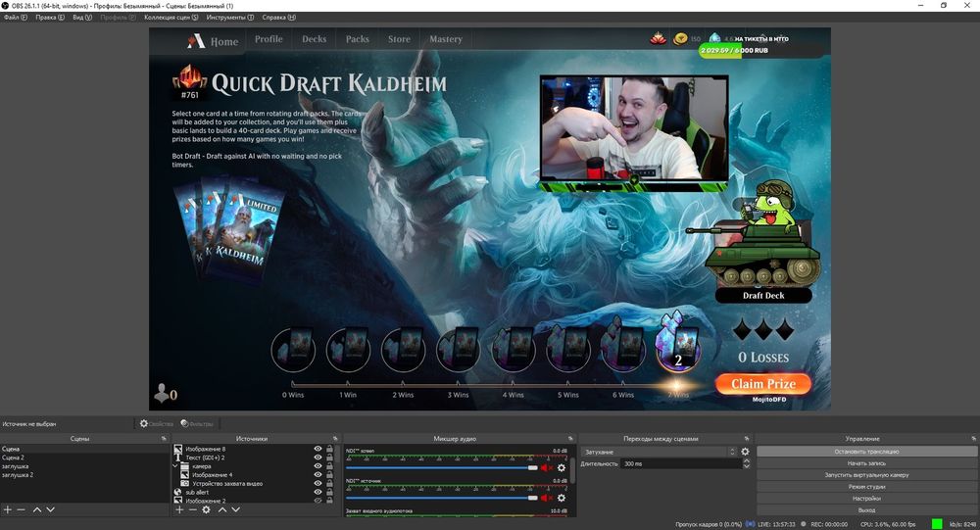The height and width of the screenshot is (530, 980).
Task: Add a new scene with plus icon
Action: (x=8, y=509)
